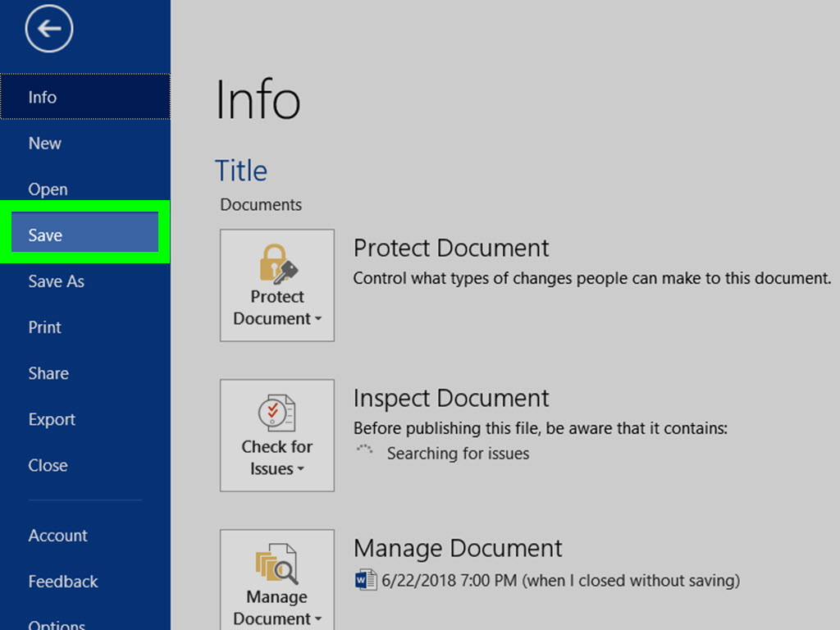This screenshot has width=840, height=630.
Task: Select Save As option
Action: pyautogui.click(x=85, y=281)
